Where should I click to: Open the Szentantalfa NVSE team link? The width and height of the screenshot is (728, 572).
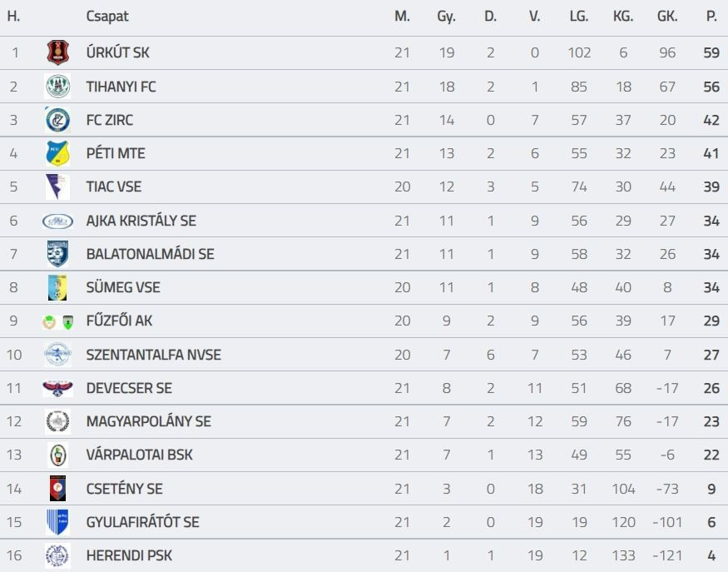[x=153, y=355]
